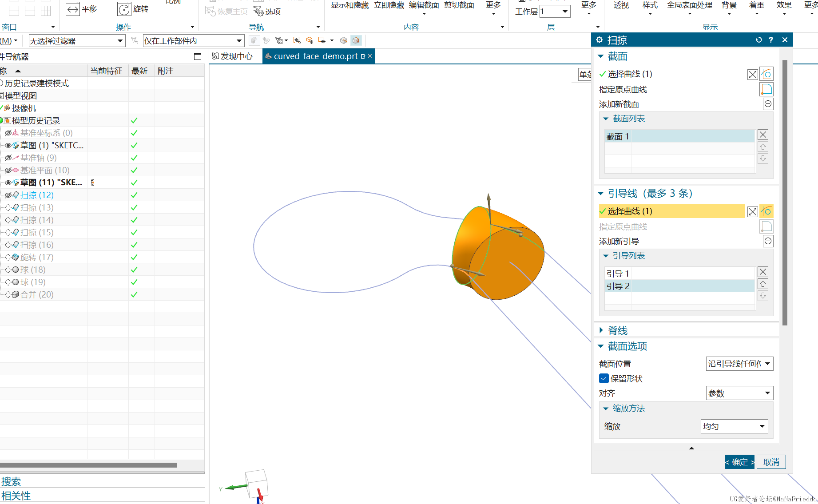
Task: Click the gear settings icon in 扫掠 title
Action: [599, 40]
